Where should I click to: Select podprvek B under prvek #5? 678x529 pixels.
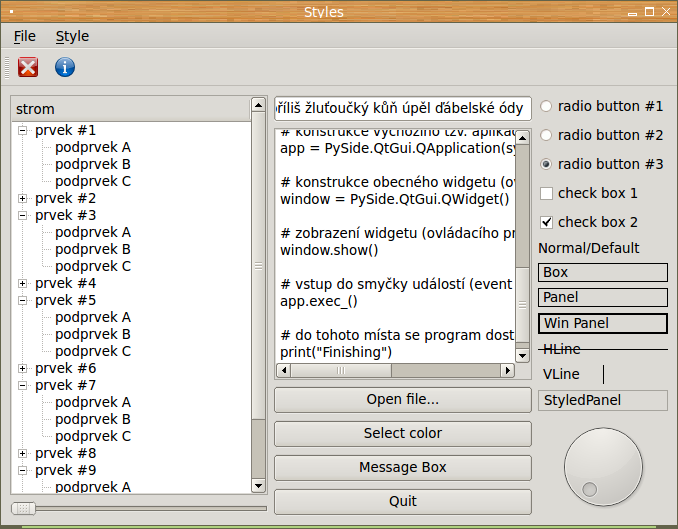click(x=93, y=334)
